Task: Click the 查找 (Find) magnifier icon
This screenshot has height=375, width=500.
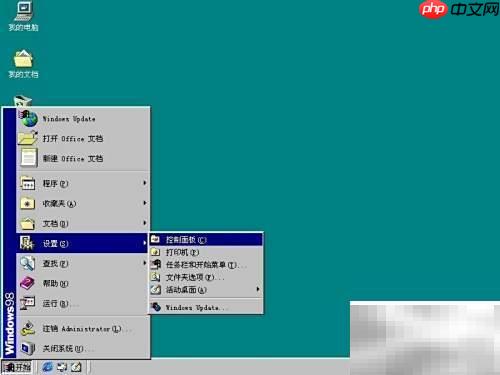Action: point(27,263)
